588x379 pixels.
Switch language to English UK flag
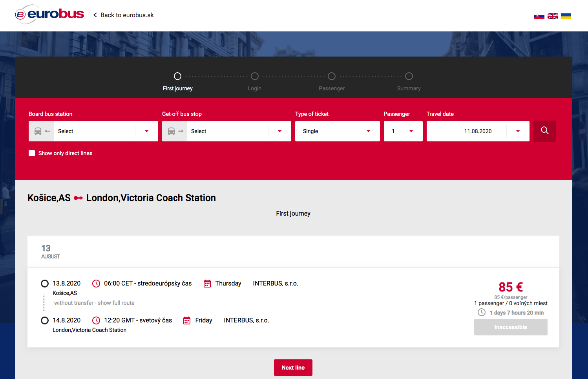pos(553,16)
